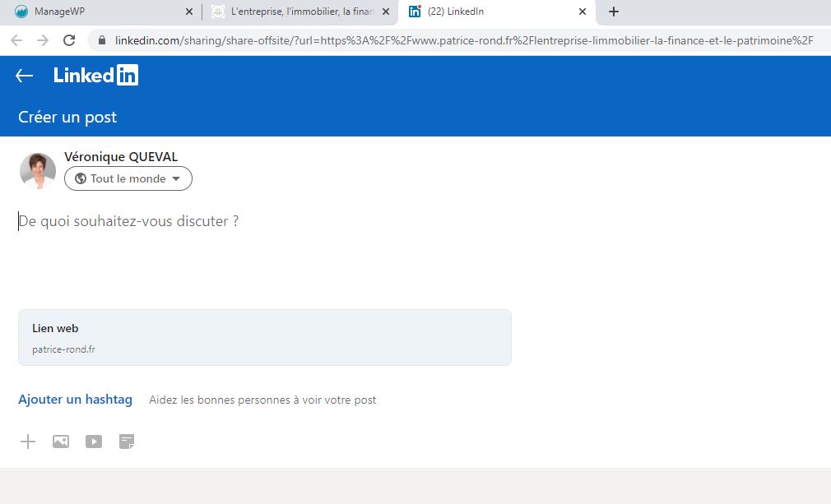Select the (22) LinkedIn tab
The width and height of the screenshot is (831, 504).
[497, 12]
